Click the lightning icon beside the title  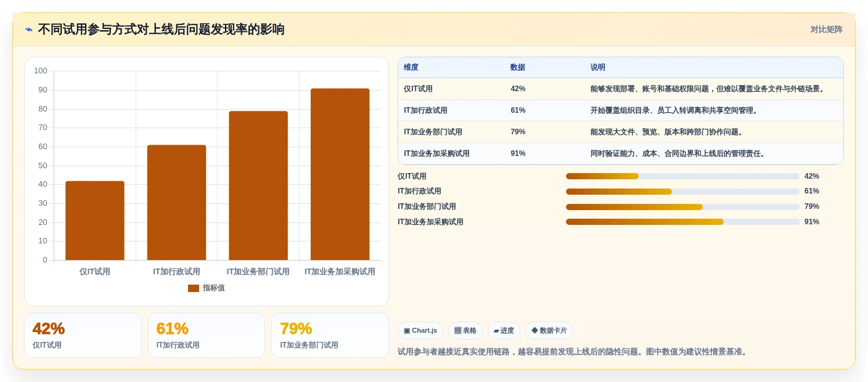tap(29, 30)
